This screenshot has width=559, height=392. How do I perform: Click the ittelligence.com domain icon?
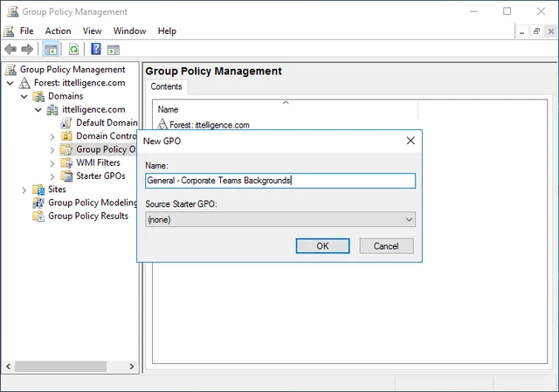(52, 110)
